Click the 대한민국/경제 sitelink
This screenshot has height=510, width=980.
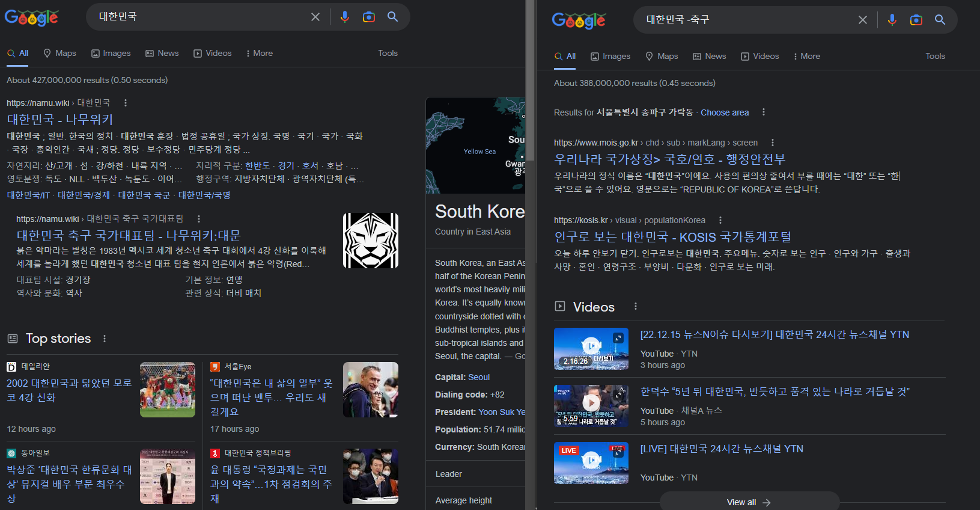(84, 195)
